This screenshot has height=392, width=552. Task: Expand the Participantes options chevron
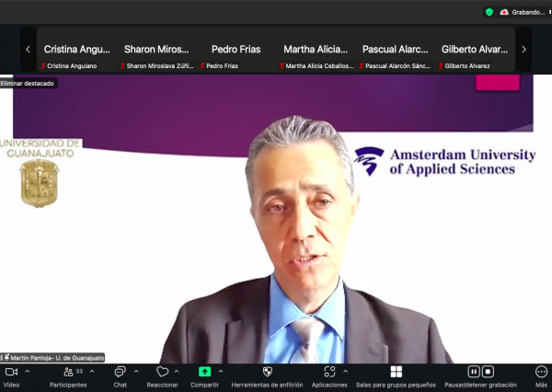[x=93, y=372]
